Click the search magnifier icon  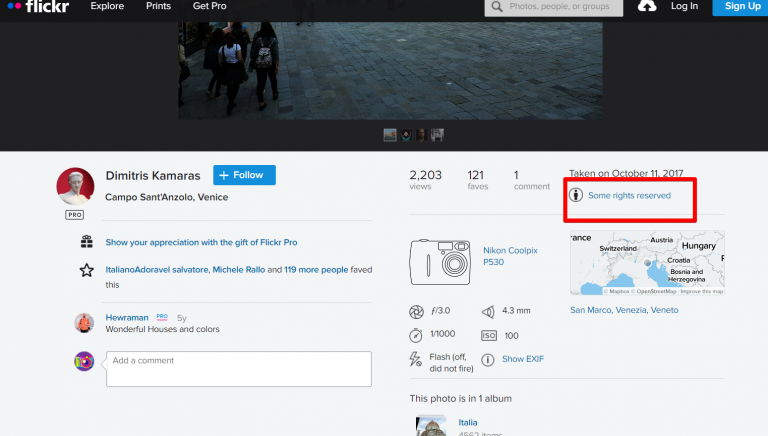(x=497, y=7)
